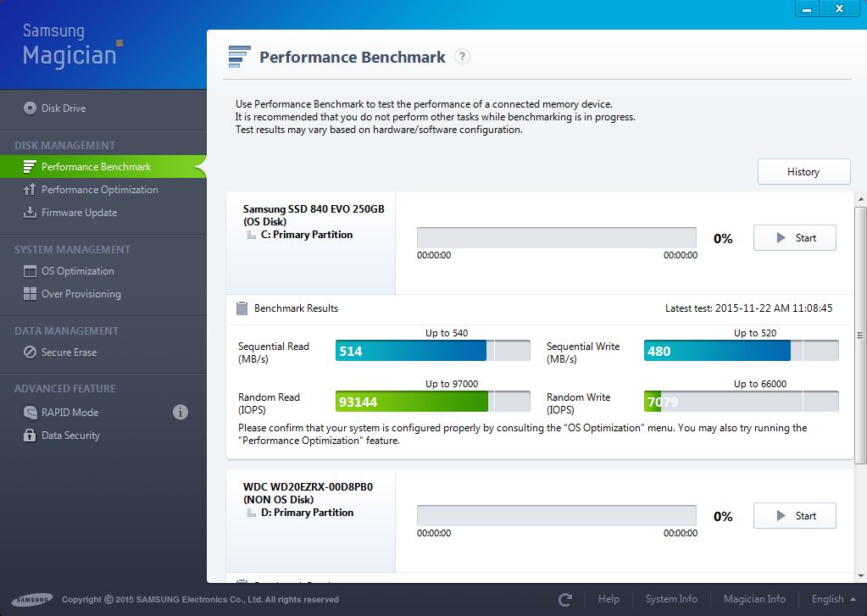
Task: Open Help from the footer
Action: tap(609, 599)
